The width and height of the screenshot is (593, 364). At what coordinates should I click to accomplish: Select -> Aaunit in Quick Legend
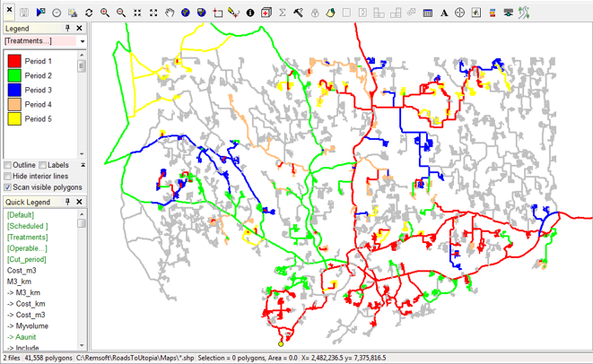tap(22, 337)
